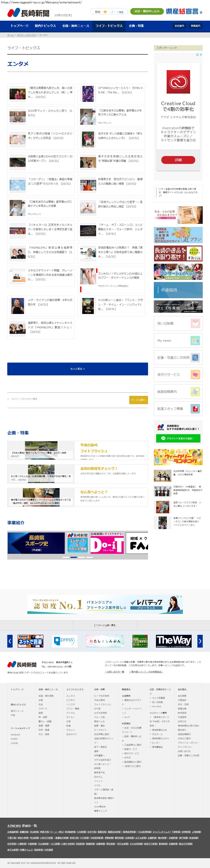Click the 長崎県スポーツ史 slider banner

[36, 543]
